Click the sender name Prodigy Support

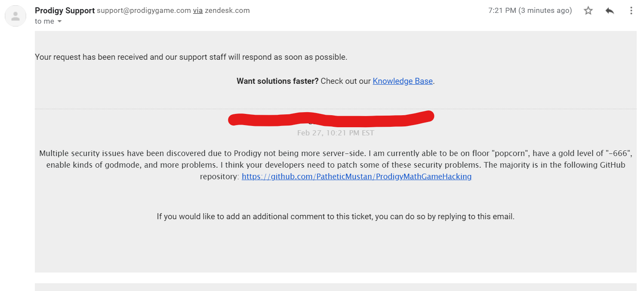click(x=65, y=11)
